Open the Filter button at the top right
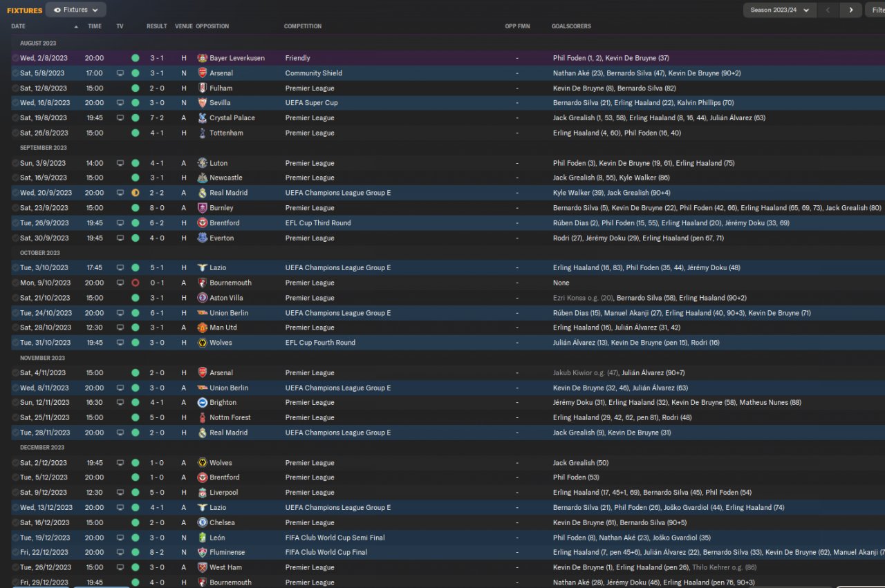 click(x=875, y=10)
